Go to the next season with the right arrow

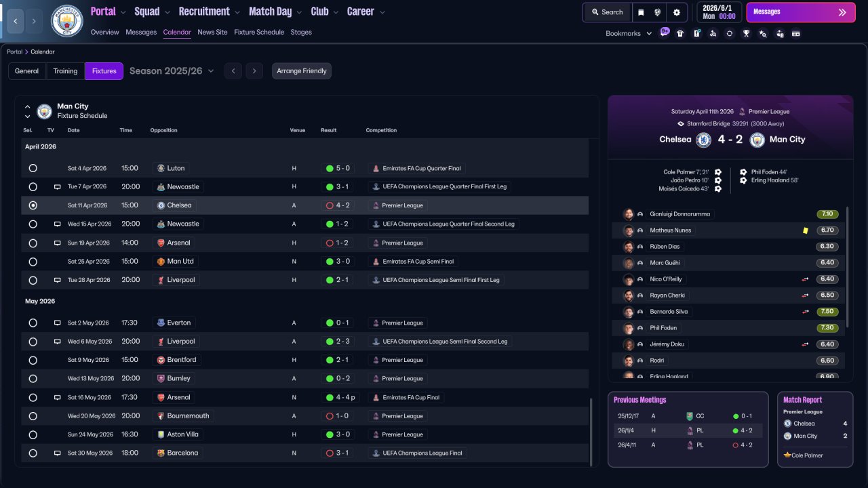(x=254, y=71)
